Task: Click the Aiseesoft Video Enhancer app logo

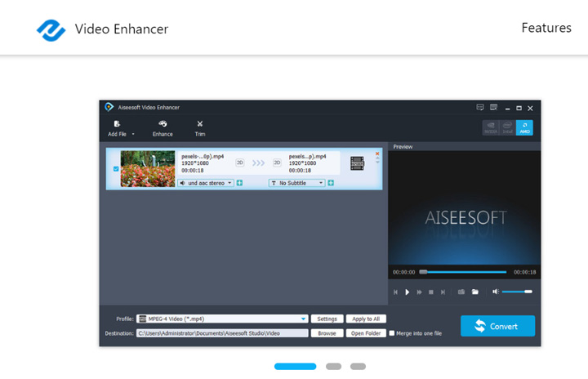Action: [x=109, y=107]
